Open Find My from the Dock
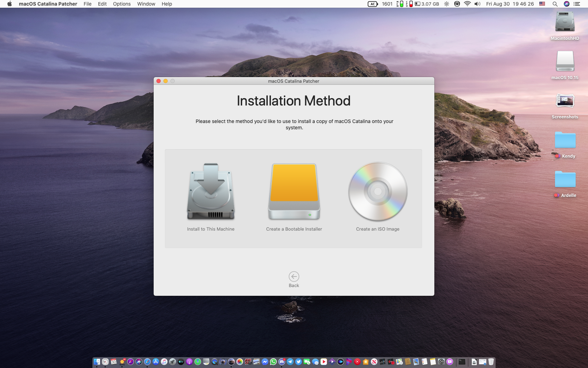The width and height of the screenshot is (588, 368). click(x=198, y=362)
